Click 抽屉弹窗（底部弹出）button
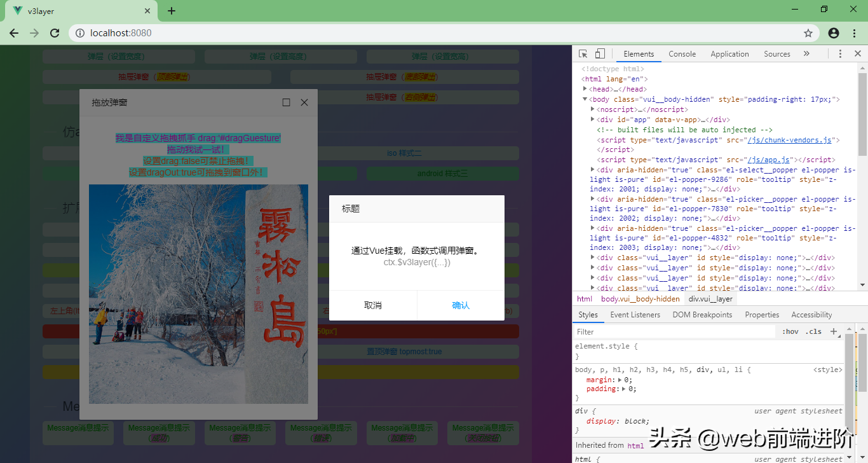 405,77
